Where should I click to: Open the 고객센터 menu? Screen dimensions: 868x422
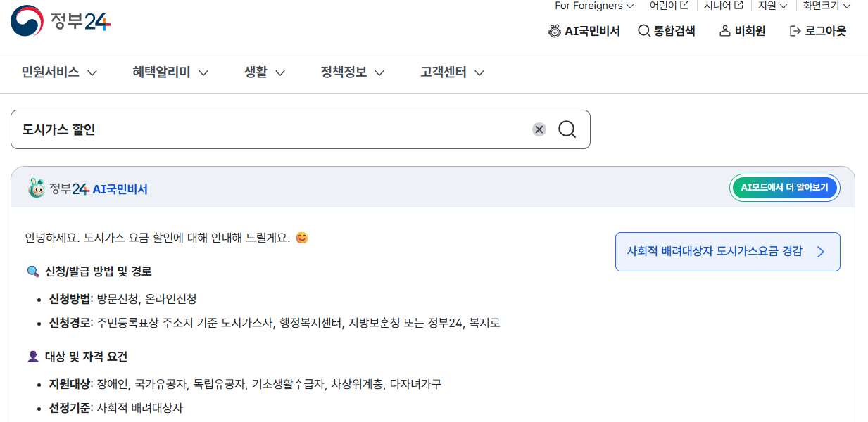(453, 72)
